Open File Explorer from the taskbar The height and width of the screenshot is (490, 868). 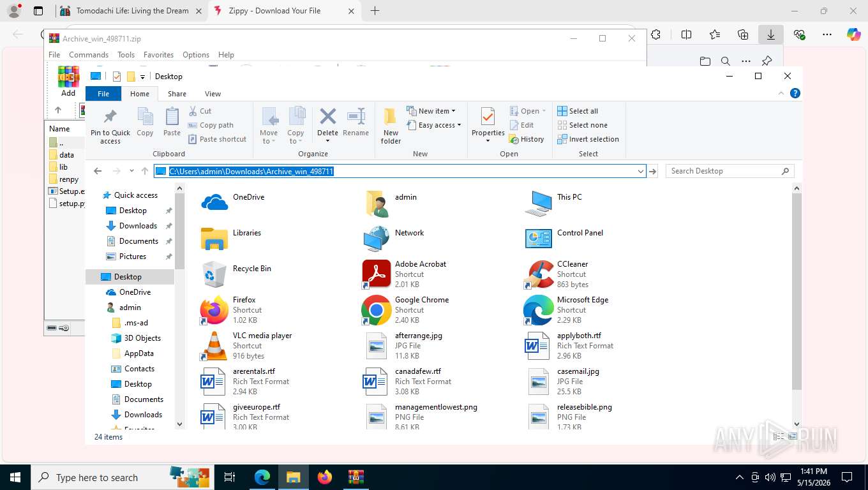pyautogui.click(x=293, y=477)
